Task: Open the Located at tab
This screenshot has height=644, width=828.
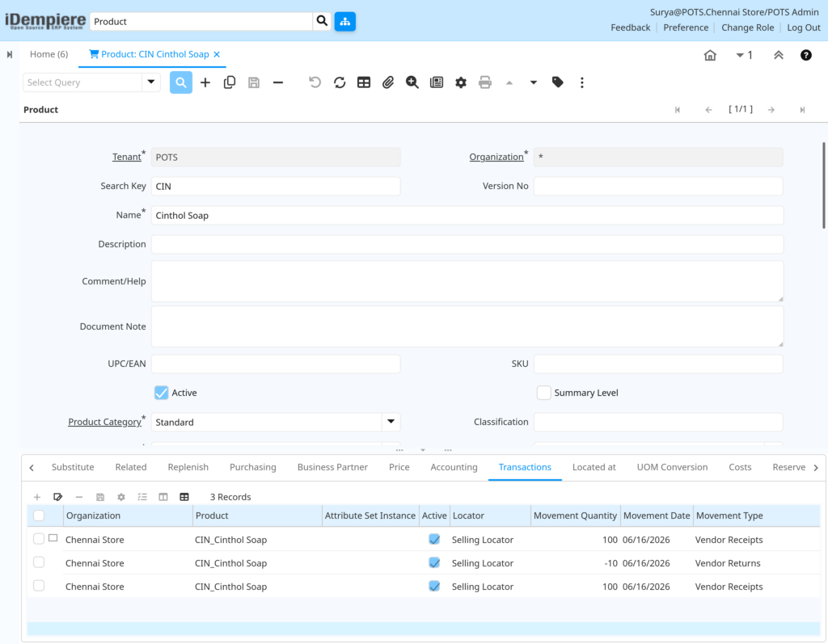Action: [x=594, y=467]
